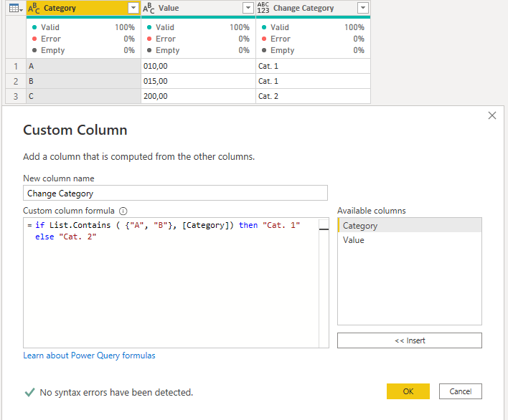
Task: Click the info icon beside Custom column formula
Action: tap(123, 211)
